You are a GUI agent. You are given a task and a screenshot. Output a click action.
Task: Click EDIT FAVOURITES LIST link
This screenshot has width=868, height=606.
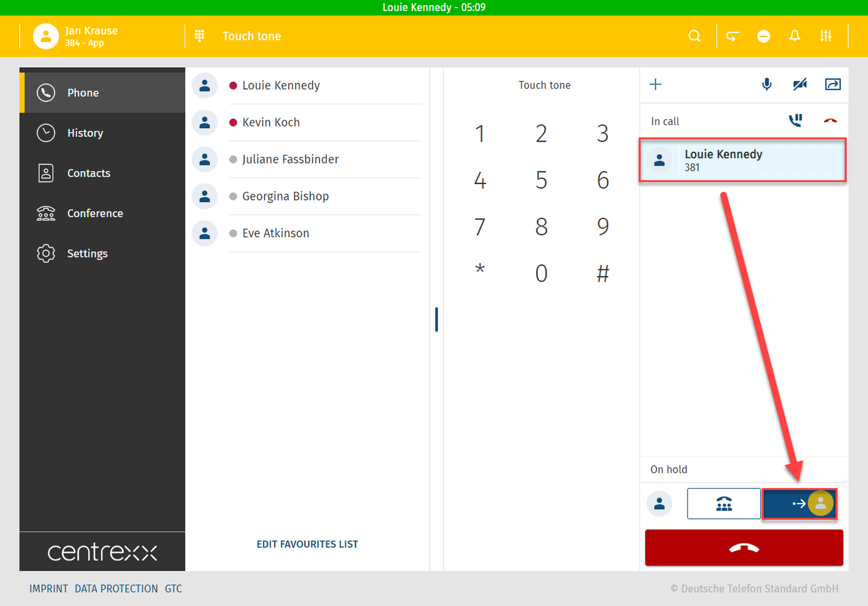tap(307, 544)
